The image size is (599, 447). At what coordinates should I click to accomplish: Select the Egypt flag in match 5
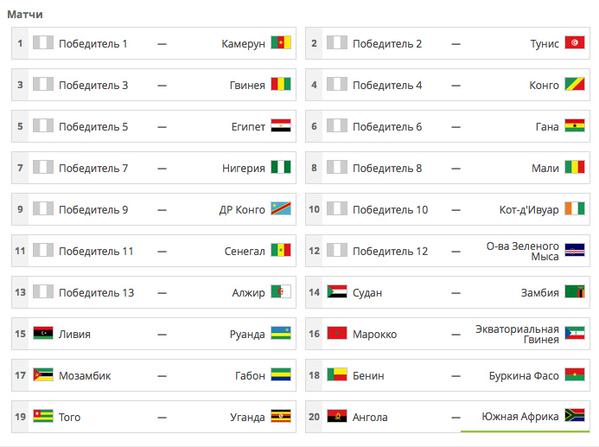click(x=281, y=125)
